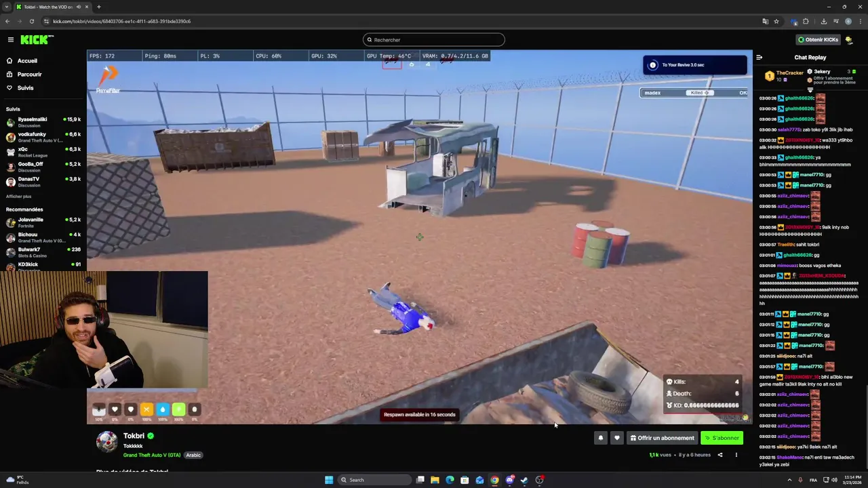Click Tokbri channel avatar
The image size is (868, 488).
pos(107,442)
